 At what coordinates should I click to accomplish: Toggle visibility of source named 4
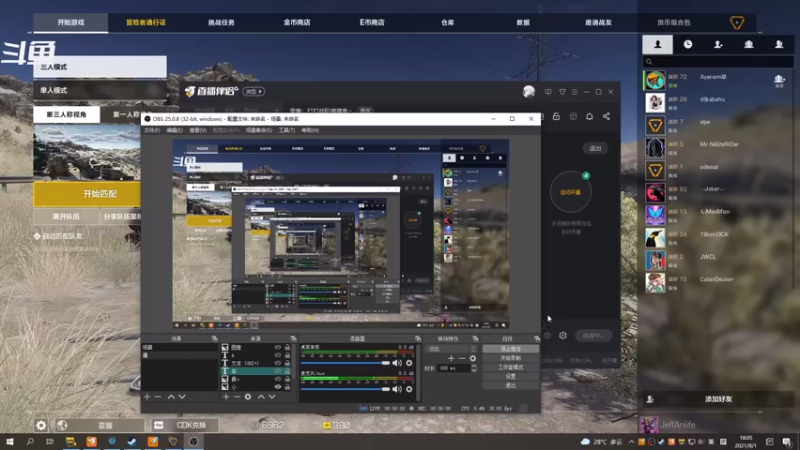(x=278, y=355)
